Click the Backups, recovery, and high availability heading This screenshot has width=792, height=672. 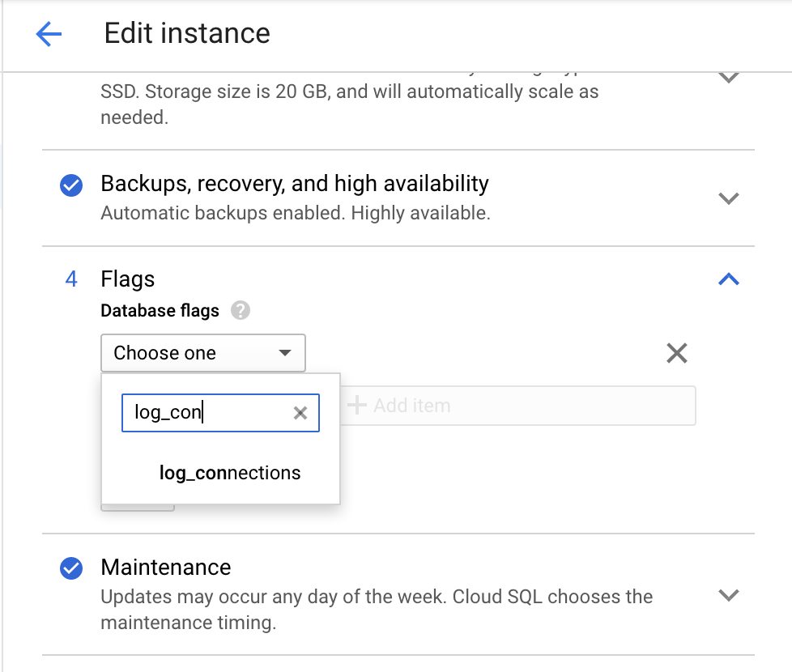coord(295,184)
